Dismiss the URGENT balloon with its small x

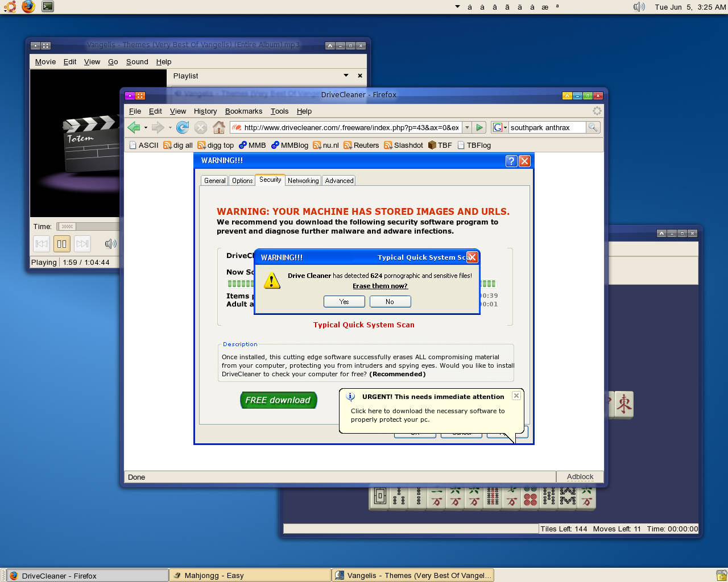(x=516, y=396)
